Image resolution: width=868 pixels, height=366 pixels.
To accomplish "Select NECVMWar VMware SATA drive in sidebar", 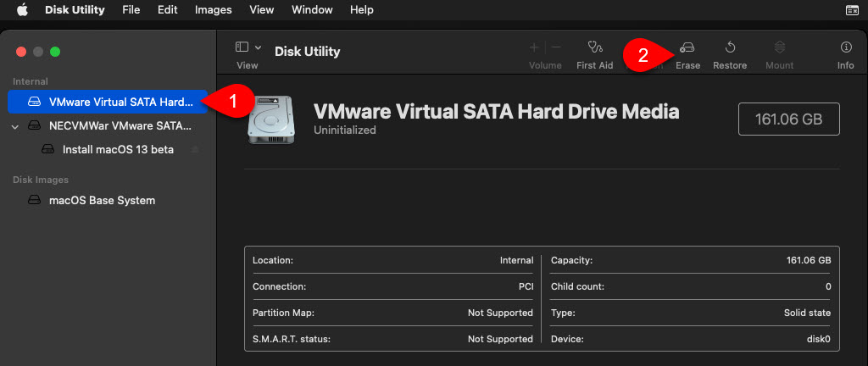I will [120, 126].
